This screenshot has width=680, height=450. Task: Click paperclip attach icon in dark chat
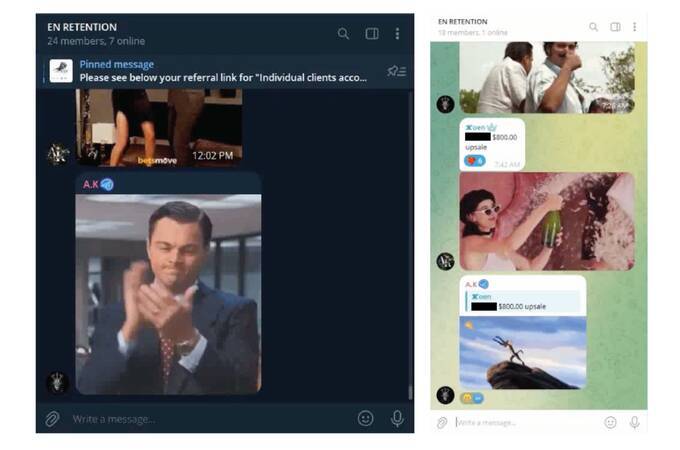[x=52, y=419]
